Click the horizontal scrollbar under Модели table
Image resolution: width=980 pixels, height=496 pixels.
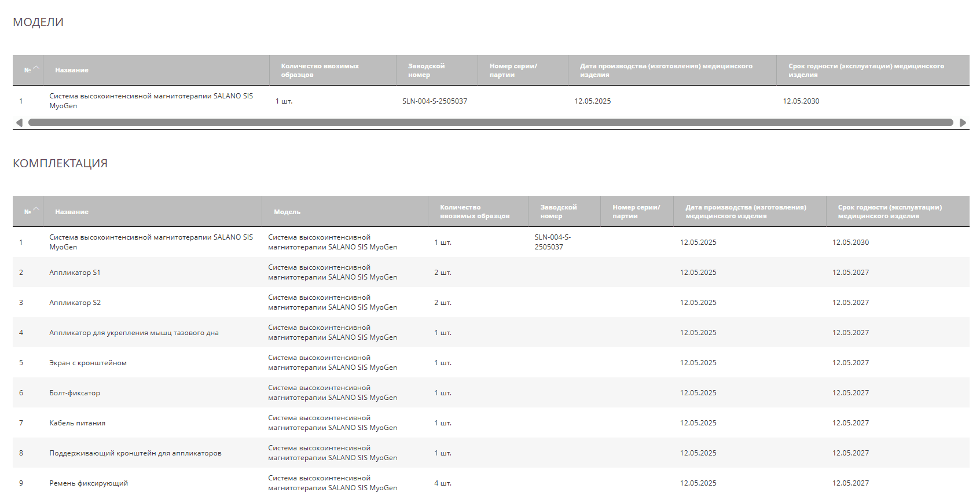click(x=490, y=123)
